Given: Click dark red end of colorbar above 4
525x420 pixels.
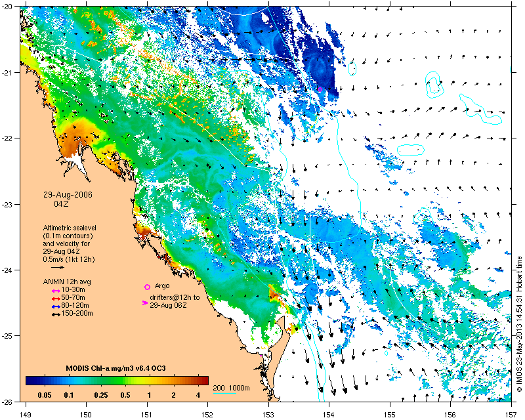Looking at the screenshot, I should click(203, 381).
